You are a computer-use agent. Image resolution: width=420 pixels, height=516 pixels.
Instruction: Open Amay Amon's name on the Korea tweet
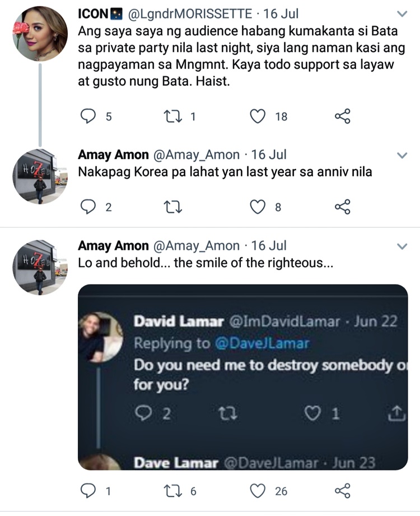coord(114,155)
